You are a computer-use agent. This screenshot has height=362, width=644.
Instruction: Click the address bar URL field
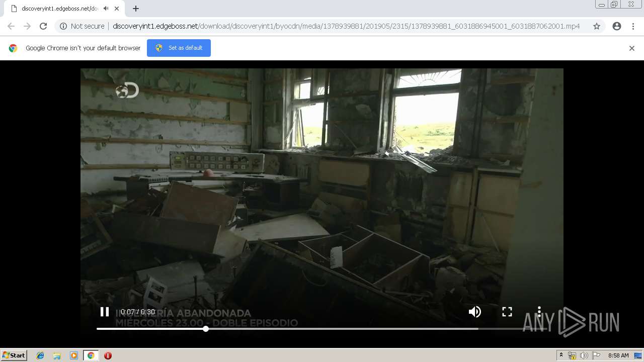346,26
